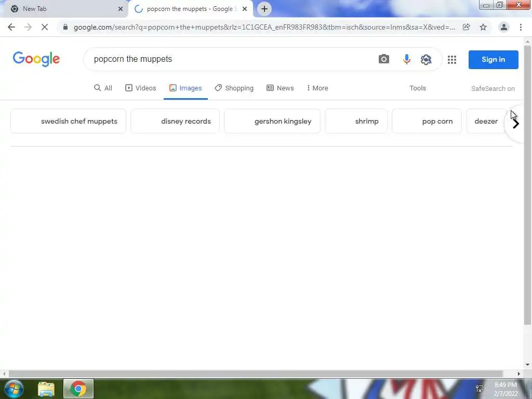Select the disney records suggestion chip

[x=175, y=121]
